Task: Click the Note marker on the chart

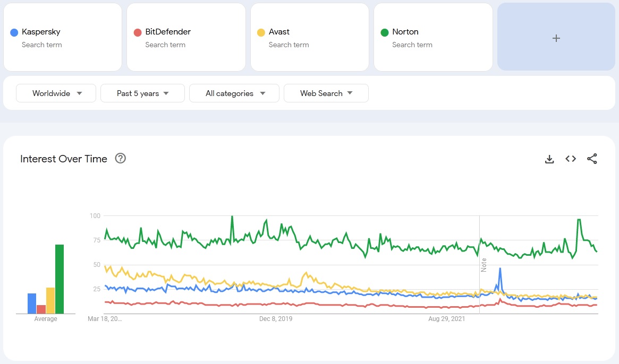Action: [484, 265]
